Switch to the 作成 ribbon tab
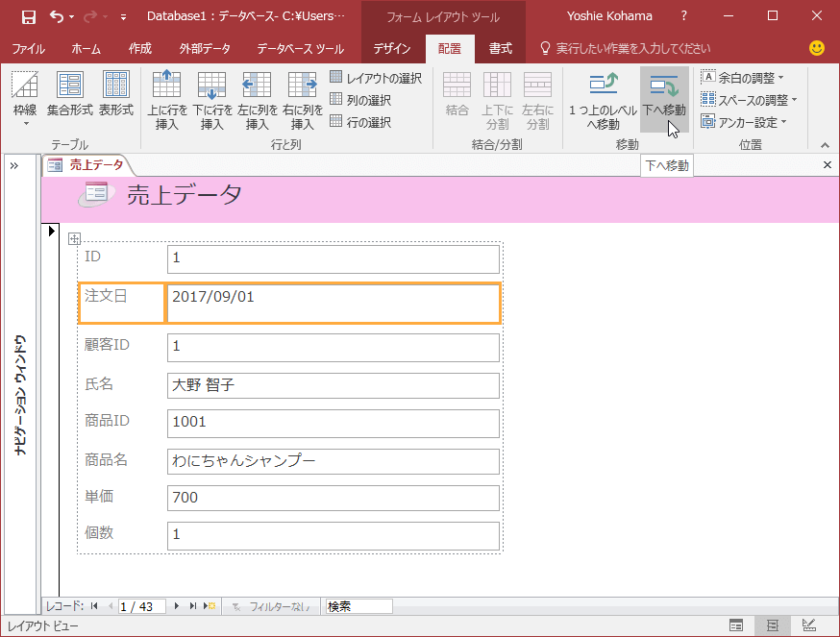The height and width of the screenshot is (637, 840). point(139,49)
